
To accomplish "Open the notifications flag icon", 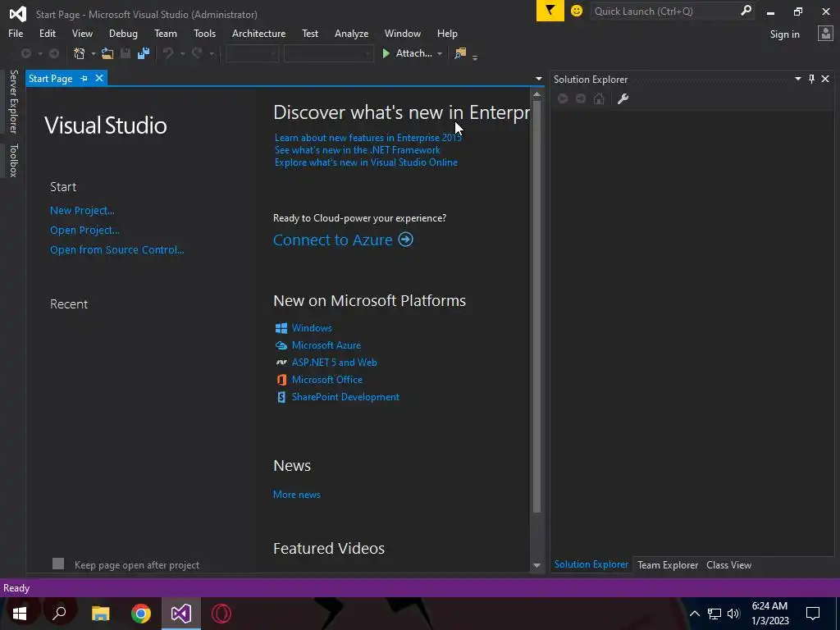I will [x=550, y=11].
